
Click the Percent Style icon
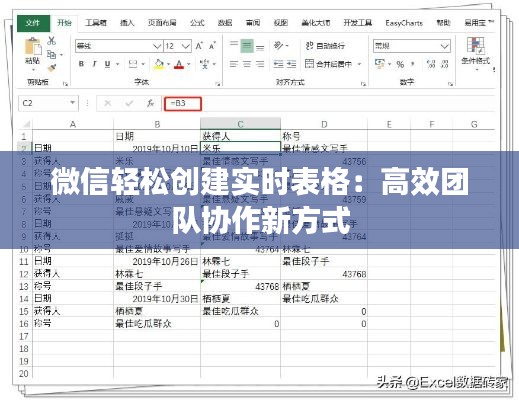coord(400,64)
